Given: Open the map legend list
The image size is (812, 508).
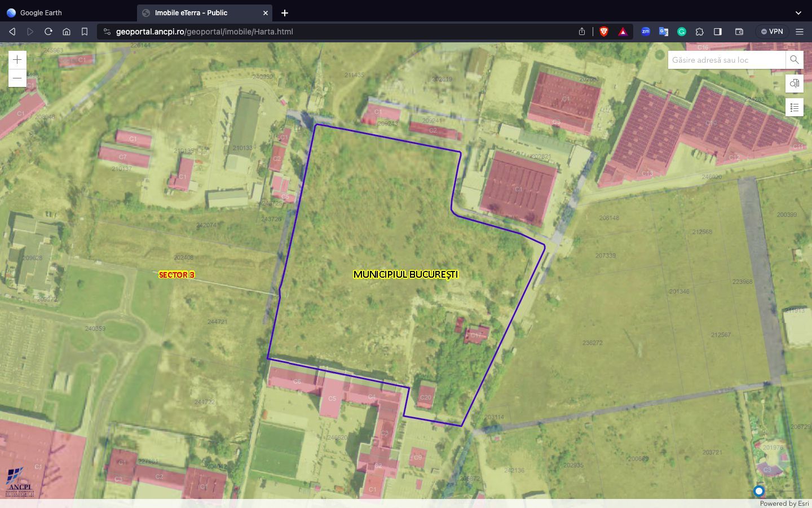Looking at the screenshot, I should coord(794,107).
